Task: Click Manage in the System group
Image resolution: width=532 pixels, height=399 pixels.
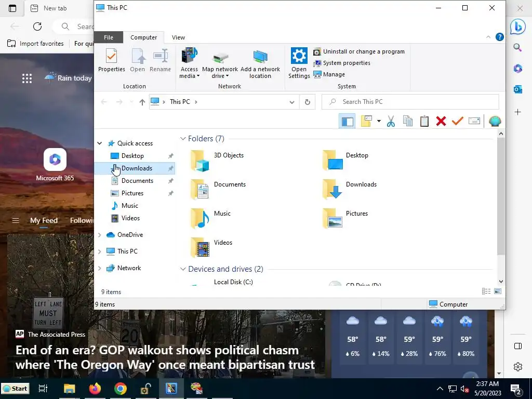Action: [x=329, y=74]
